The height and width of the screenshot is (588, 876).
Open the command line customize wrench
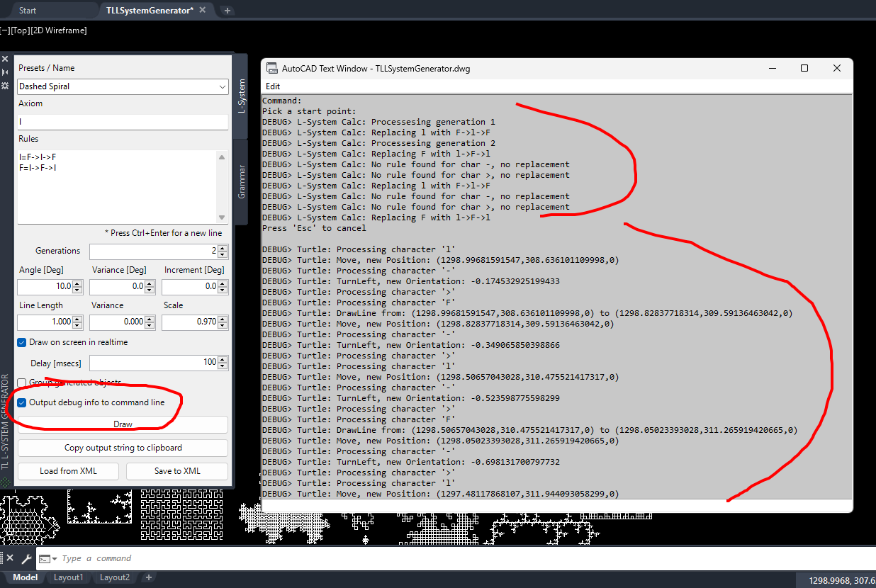click(26, 558)
